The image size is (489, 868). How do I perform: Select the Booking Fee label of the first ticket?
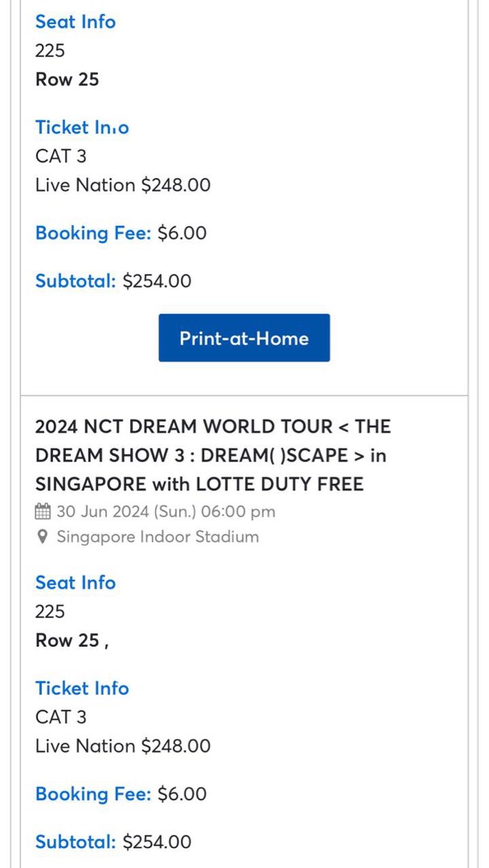pyautogui.click(x=92, y=233)
